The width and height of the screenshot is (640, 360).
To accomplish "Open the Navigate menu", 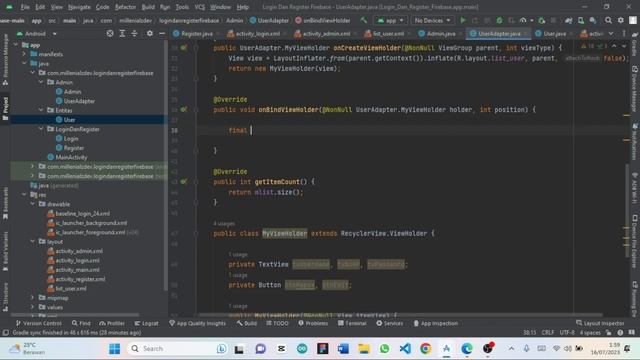I will 79,7.
